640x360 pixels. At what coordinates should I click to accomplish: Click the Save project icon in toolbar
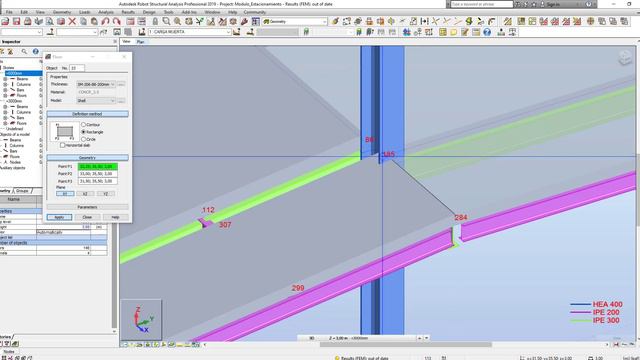[16, 21]
